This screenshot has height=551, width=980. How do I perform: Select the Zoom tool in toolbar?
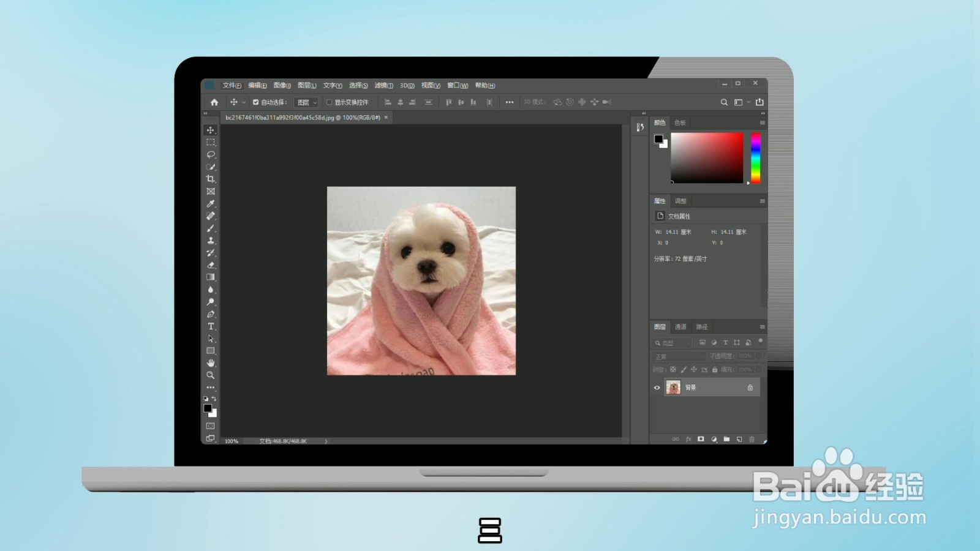[211, 375]
